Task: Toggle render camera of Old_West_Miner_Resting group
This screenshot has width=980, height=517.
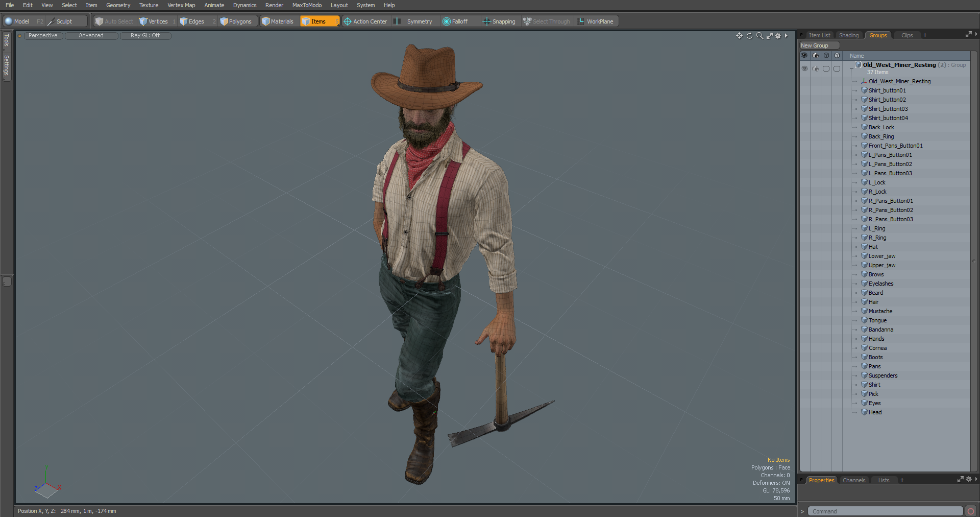Action: pos(816,68)
